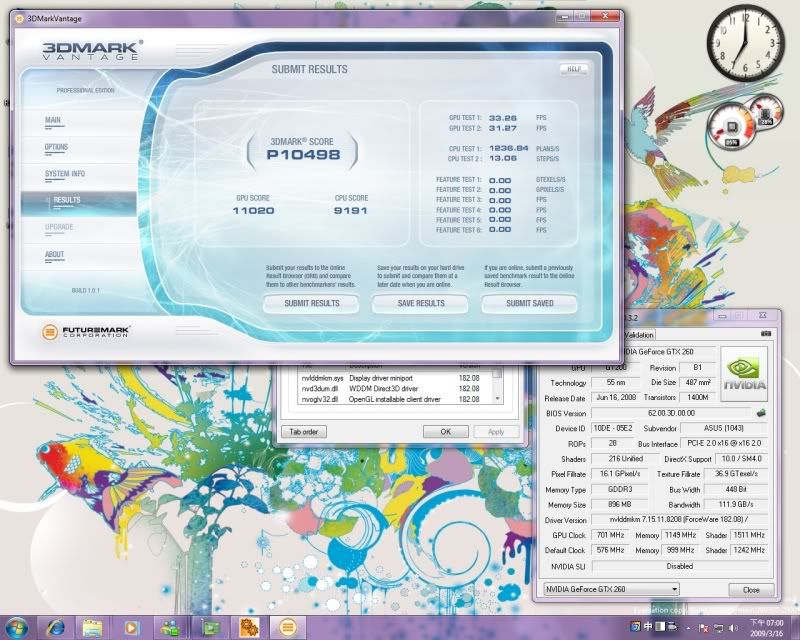This screenshot has width=800, height=640.
Task: Click the Save Results button
Action: (420, 304)
